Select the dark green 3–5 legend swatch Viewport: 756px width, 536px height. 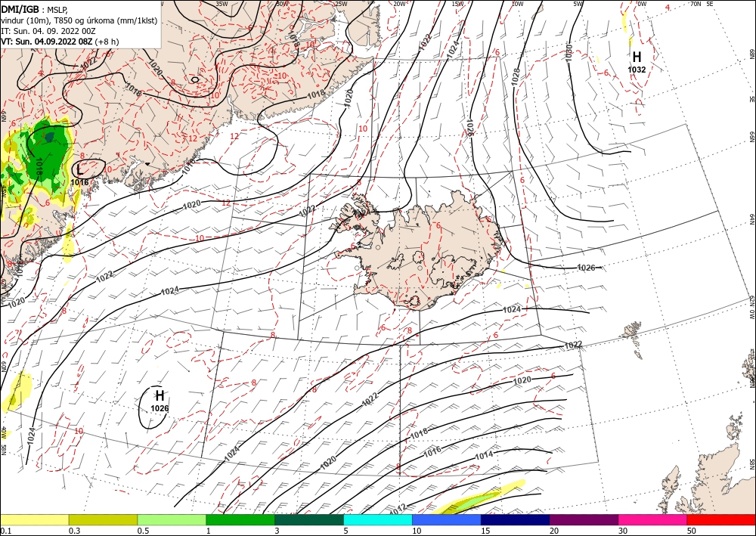[x=309, y=519]
